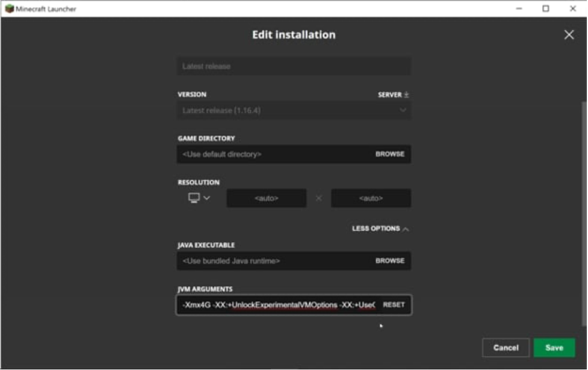
Task: Close the Edit installation dialog
Action: 569,35
